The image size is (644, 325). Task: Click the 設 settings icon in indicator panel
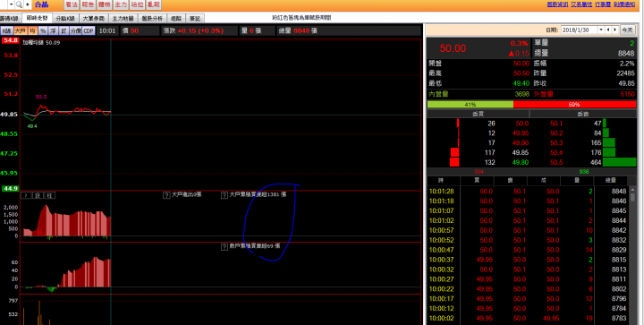click(x=37, y=195)
